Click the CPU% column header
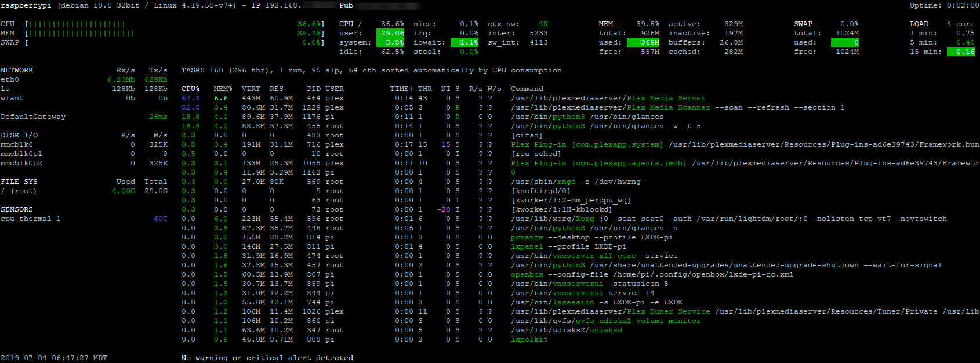Image resolution: width=980 pixels, height=363 pixels. [191, 89]
